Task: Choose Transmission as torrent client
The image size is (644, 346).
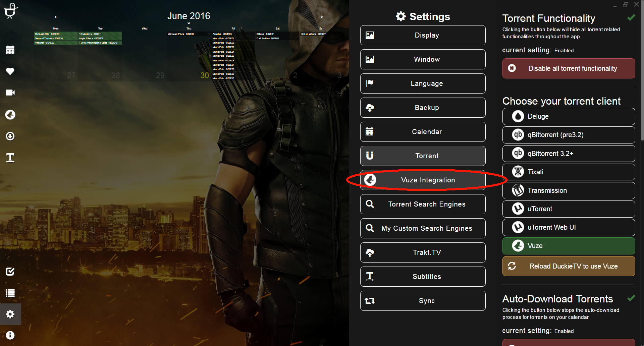Action: pyautogui.click(x=569, y=190)
